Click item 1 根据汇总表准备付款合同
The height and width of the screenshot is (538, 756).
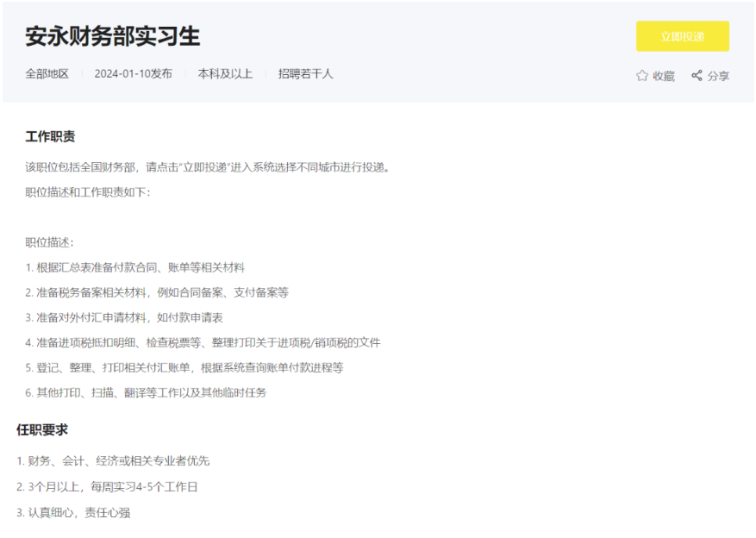135,267
